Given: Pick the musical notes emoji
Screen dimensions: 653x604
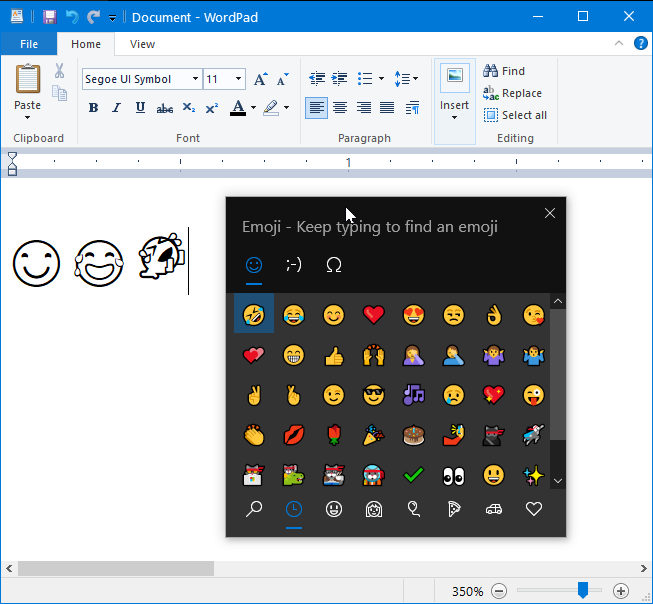Looking at the screenshot, I should point(414,395).
